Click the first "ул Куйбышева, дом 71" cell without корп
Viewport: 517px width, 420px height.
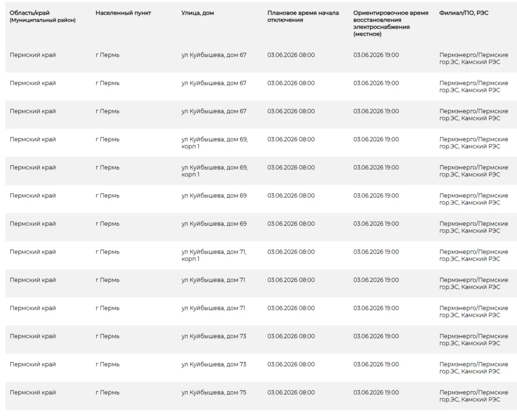(x=213, y=280)
